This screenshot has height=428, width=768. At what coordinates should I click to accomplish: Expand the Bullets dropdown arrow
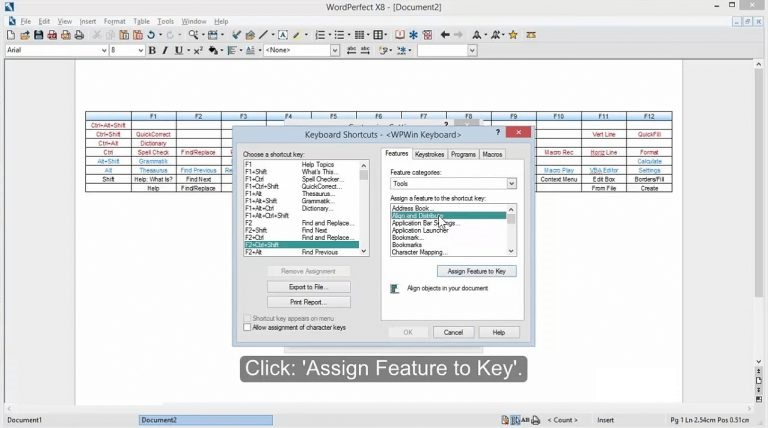click(x=348, y=35)
